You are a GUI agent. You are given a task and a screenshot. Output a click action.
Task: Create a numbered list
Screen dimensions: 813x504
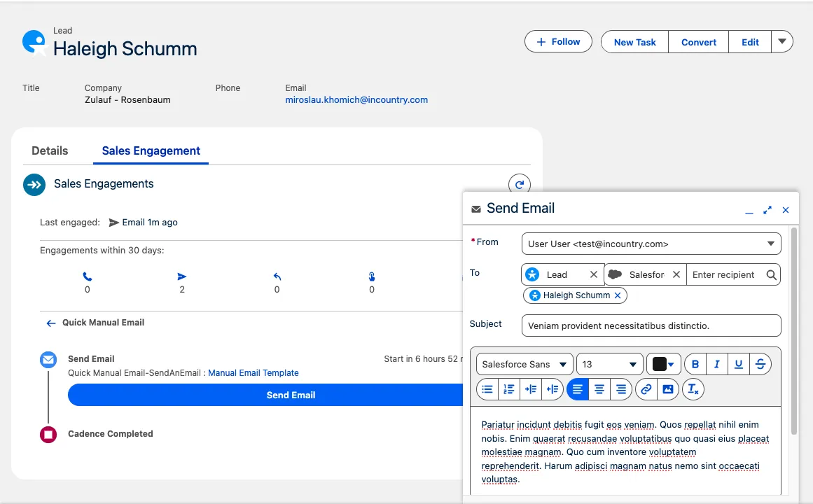509,389
